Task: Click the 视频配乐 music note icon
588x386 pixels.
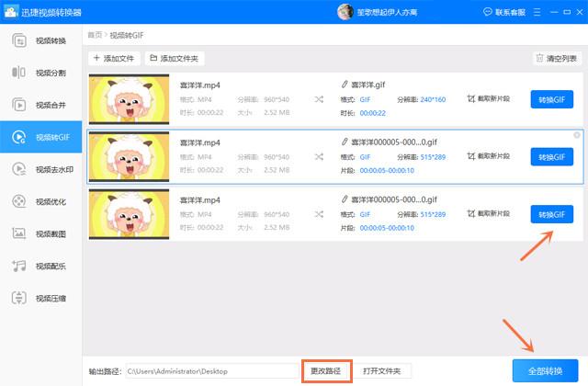Action: tap(18, 266)
